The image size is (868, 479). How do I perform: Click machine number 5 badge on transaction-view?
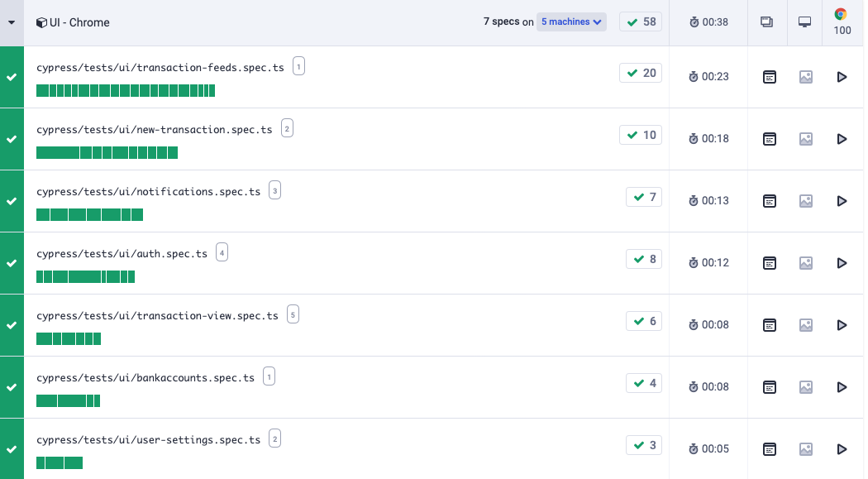point(293,314)
